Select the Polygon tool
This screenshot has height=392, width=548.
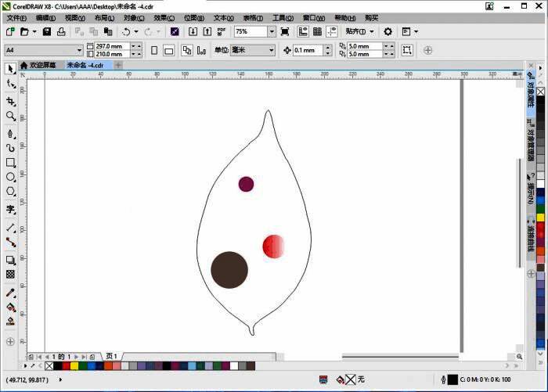[x=11, y=192]
